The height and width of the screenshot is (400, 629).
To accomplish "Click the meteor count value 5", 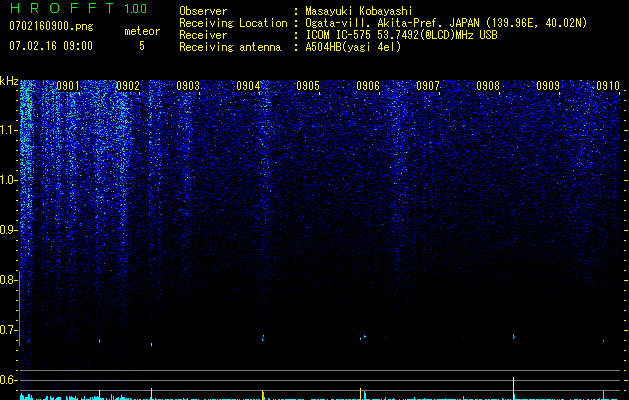I will tap(142, 46).
